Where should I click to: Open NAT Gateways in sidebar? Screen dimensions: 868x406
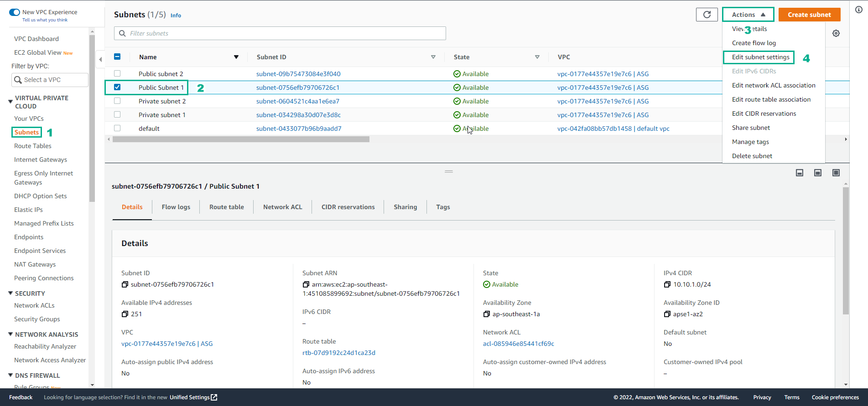(x=35, y=264)
